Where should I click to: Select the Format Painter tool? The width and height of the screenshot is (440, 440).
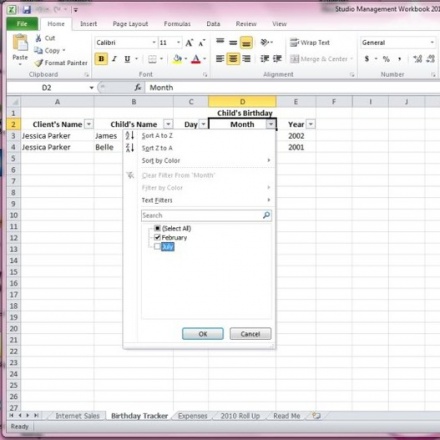tap(61, 63)
